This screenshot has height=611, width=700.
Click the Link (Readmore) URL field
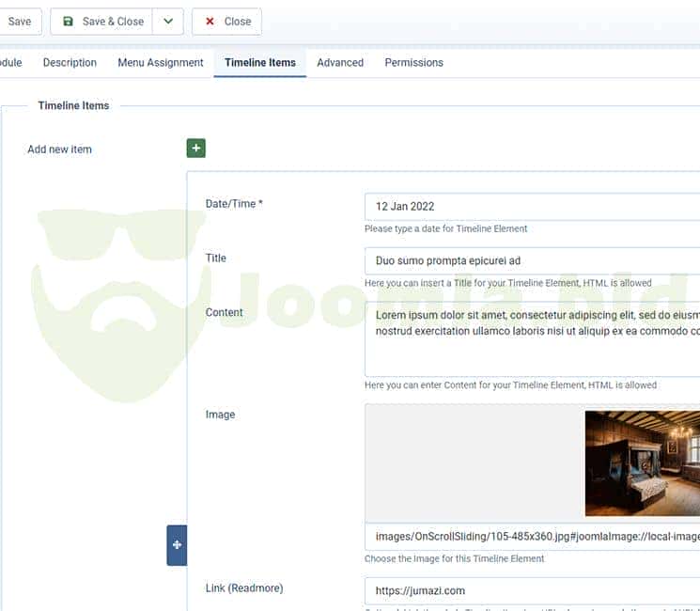(532, 591)
